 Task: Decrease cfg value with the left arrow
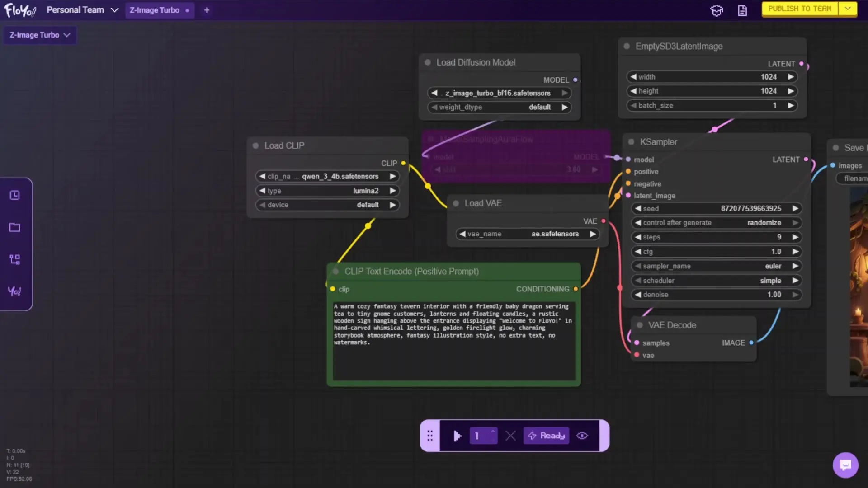tap(638, 252)
